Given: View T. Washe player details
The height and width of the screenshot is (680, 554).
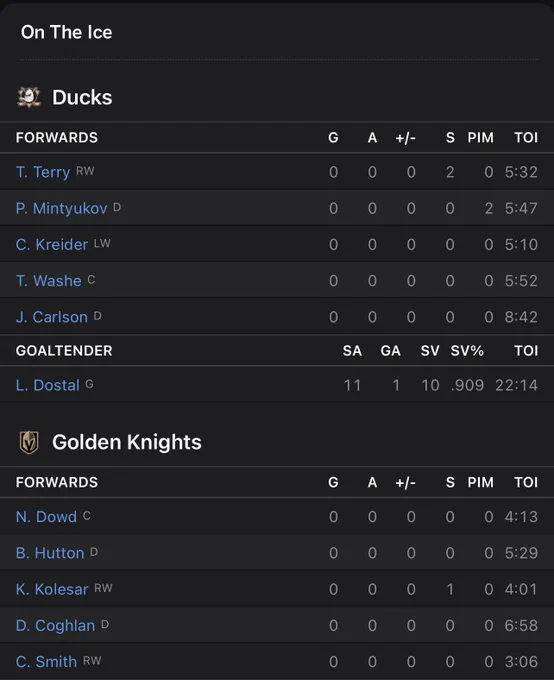Looking at the screenshot, I should pyautogui.click(x=49, y=281).
